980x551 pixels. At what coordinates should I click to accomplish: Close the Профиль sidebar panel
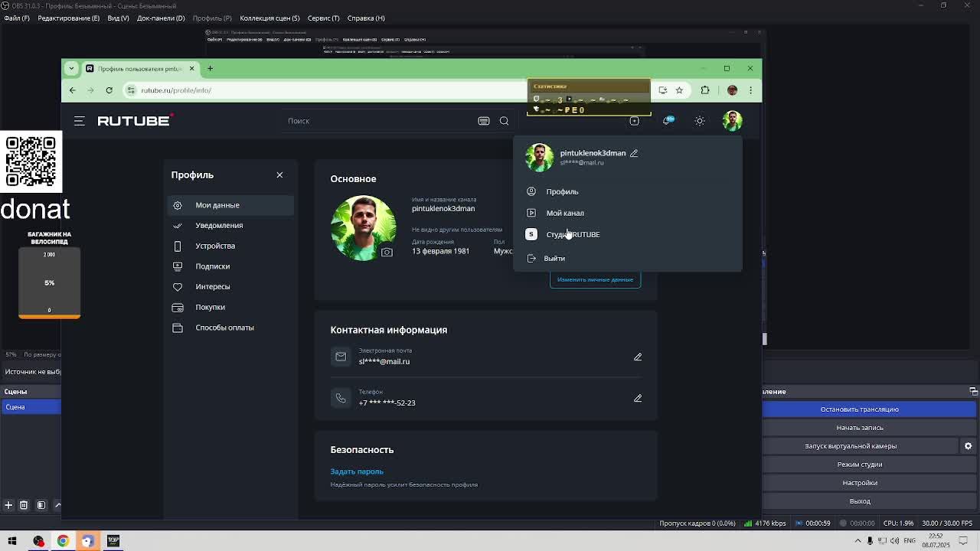click(x=279, y=175)
